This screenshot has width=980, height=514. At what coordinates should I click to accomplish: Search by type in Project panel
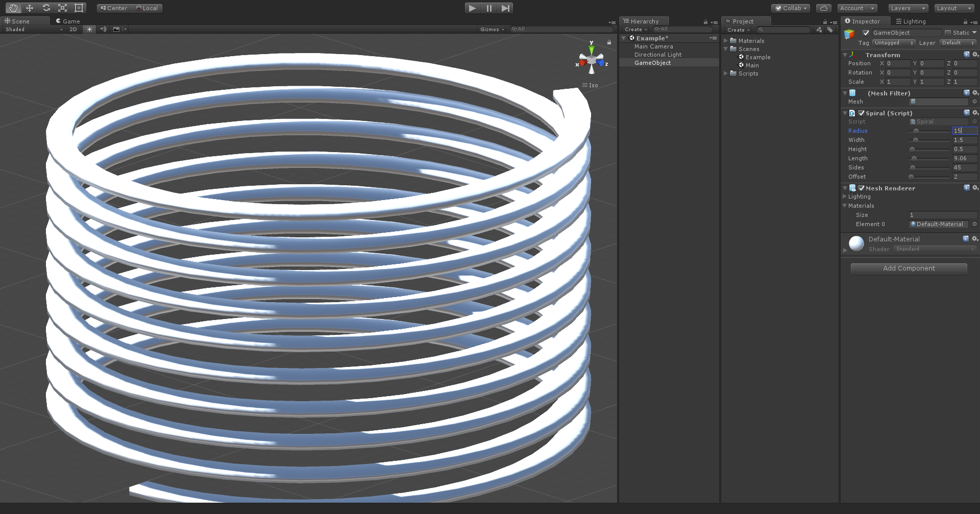point(819,30)
